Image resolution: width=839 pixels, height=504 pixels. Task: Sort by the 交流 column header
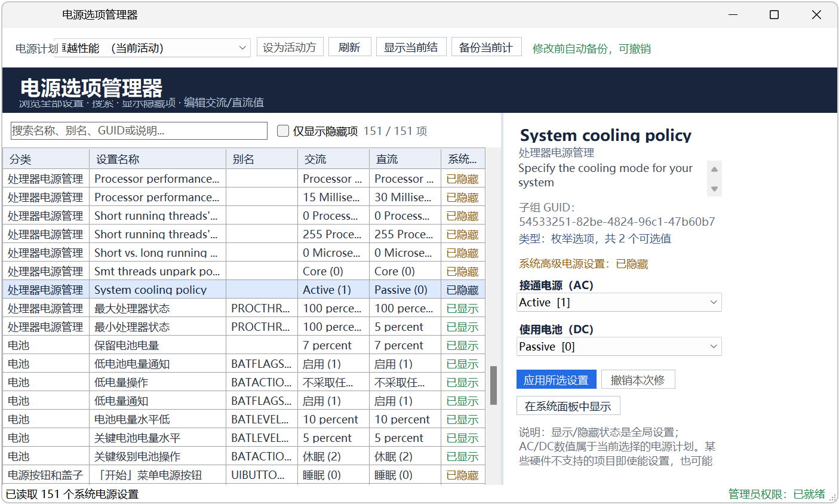tap(333, 159)
